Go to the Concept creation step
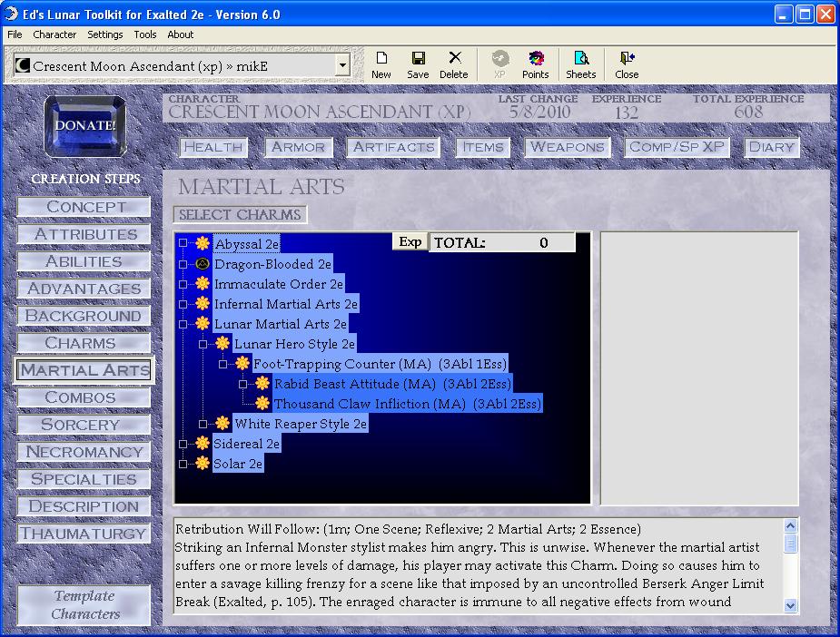 [84, 207]
